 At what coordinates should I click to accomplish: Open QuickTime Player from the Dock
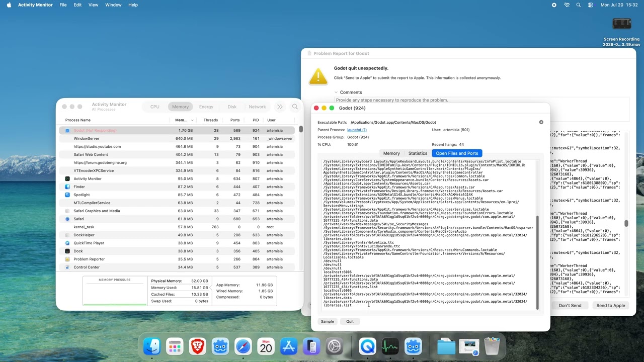368,346
